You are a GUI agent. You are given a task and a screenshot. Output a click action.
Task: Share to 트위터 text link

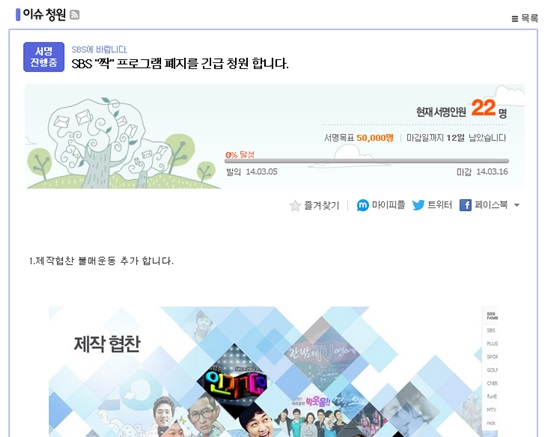pos(440,205)
